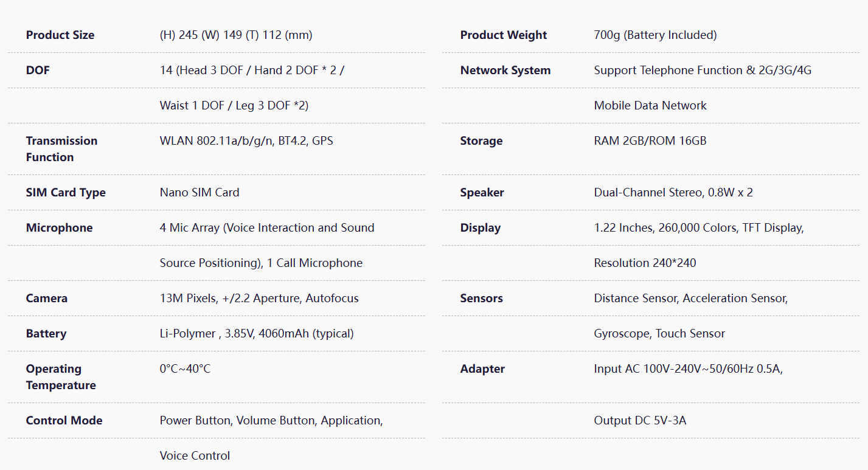Select the Speaker label
The height and width of the screenshot is (470, 868).
coord(482,193)
